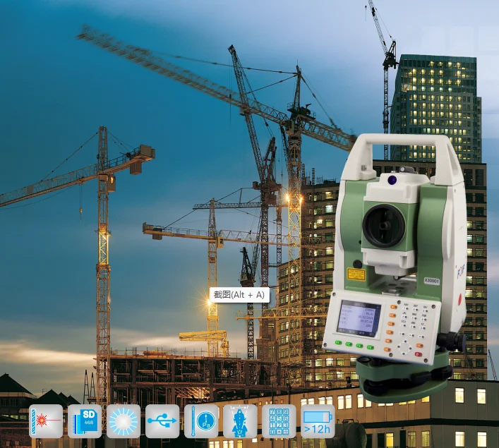Select the SD card 4GB icon
Image resolution: width=499 pixels, height=448 pixels.
click(x=85, y=421)
